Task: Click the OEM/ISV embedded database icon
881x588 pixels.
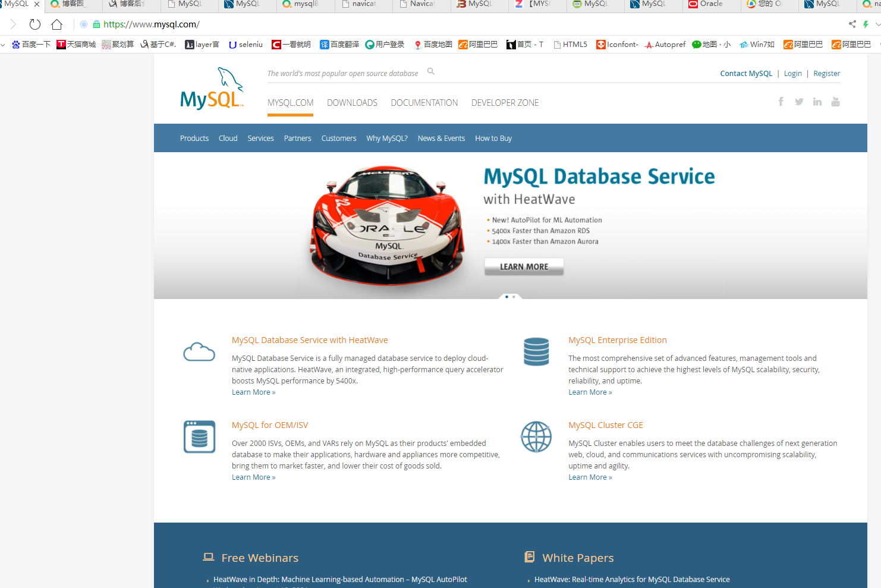Action: [200, 436]
